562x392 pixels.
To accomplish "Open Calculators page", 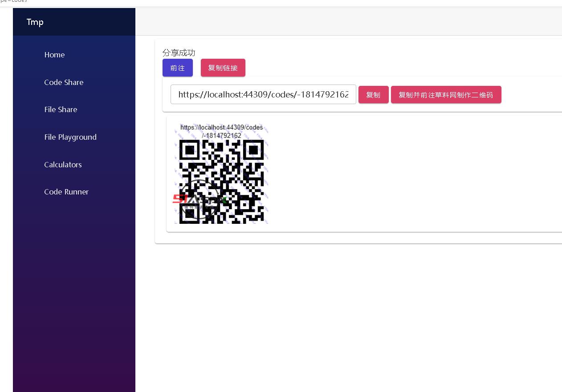I will pos(63,165).
